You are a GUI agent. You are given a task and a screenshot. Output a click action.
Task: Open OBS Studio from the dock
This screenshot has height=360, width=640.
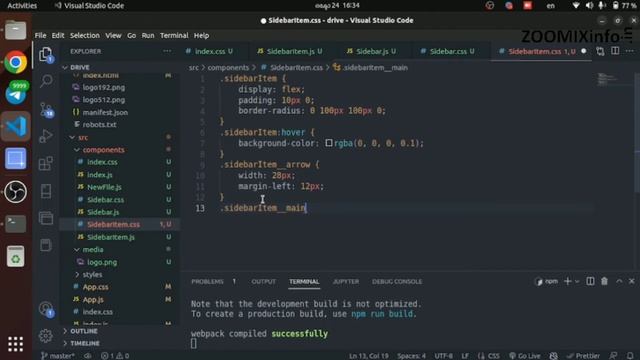tap(16, 191)
